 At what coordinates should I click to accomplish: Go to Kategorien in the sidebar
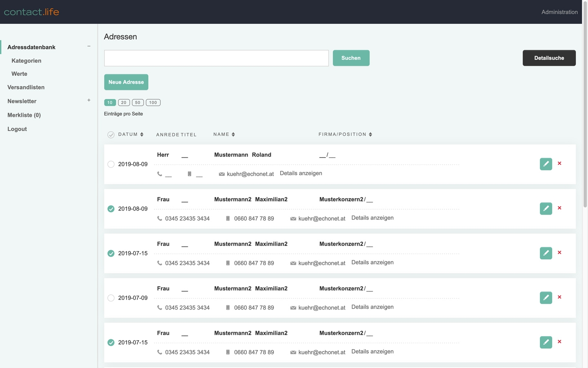click(26, 61)
